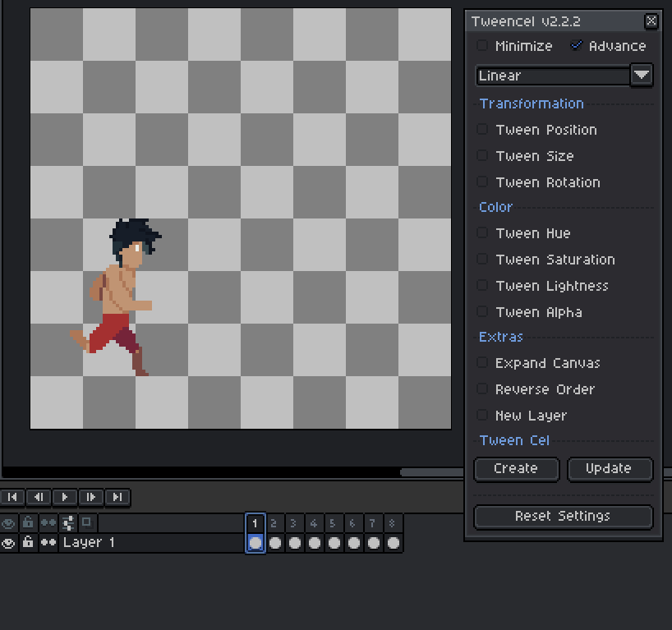This screenshot has height=630, width=672.
Task: Select frame 2 header in timeline
Action: click(274, 523)
